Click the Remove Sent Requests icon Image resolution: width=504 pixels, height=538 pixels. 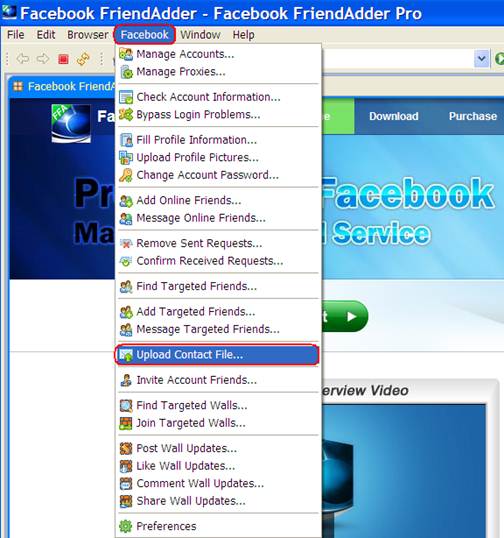click(126, 243)
